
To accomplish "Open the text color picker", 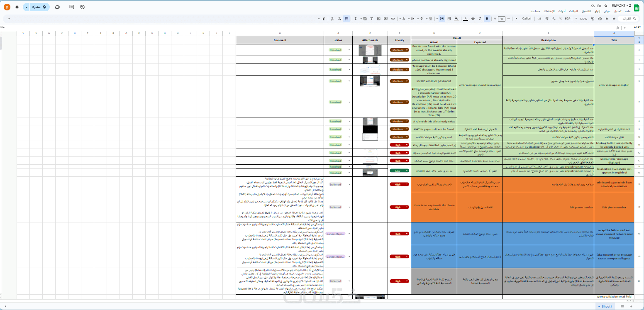I will click(x=465, y=19).
